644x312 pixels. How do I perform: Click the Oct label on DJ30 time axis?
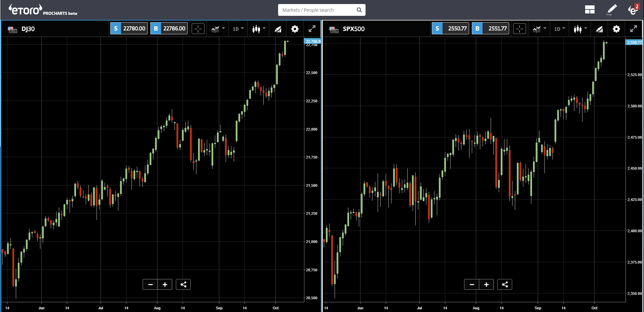tap(275, 308)
